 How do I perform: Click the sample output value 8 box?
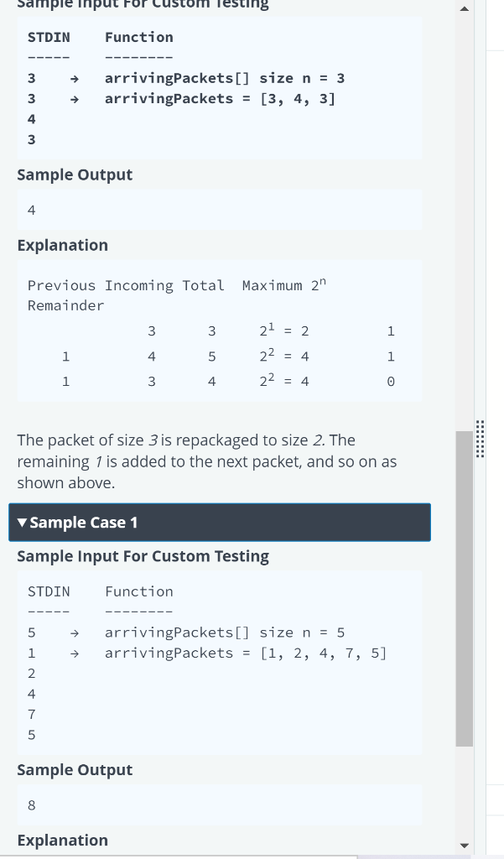[x=220, y=805]
